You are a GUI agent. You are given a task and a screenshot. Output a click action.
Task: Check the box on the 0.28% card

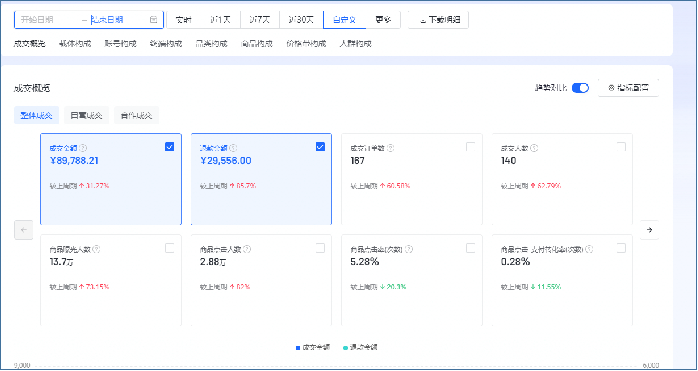621,249
